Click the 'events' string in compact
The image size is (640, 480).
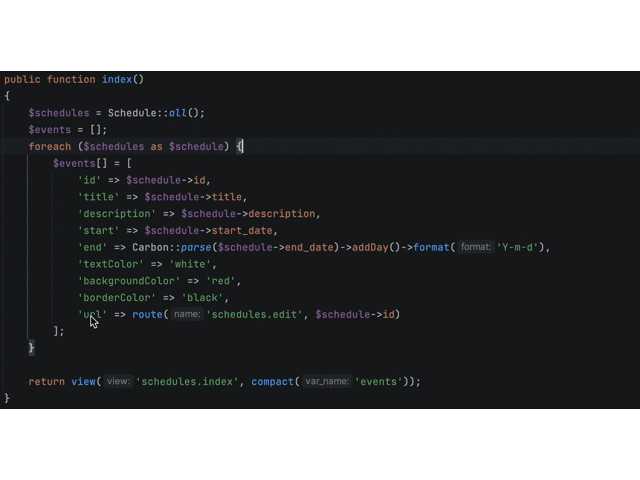point(378,382)
